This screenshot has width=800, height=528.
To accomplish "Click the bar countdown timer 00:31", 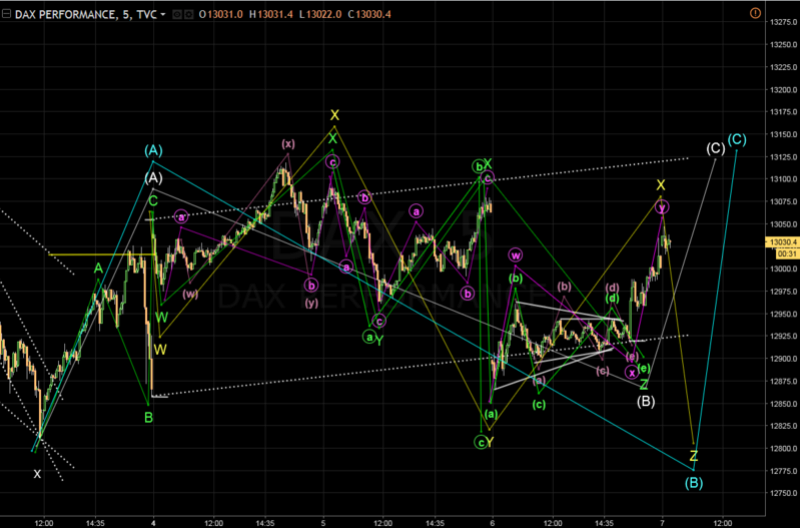I will (787, 254).
